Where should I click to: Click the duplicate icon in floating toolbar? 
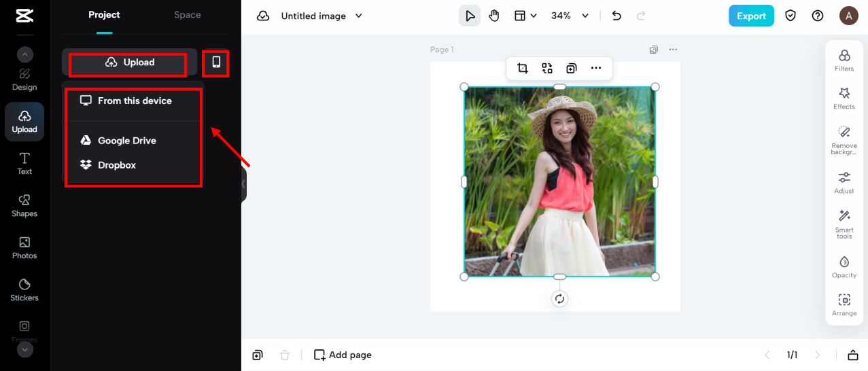click(x=572, y=68)
